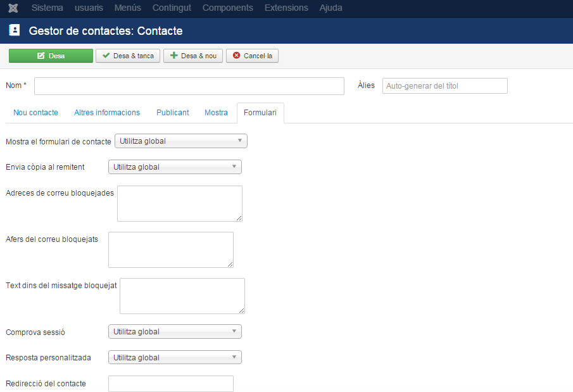Switch to the Nou contacte tab
Image resolution: width=573 pixels, height=392 pixels.
pyautogui.click(x=35, y=113)
